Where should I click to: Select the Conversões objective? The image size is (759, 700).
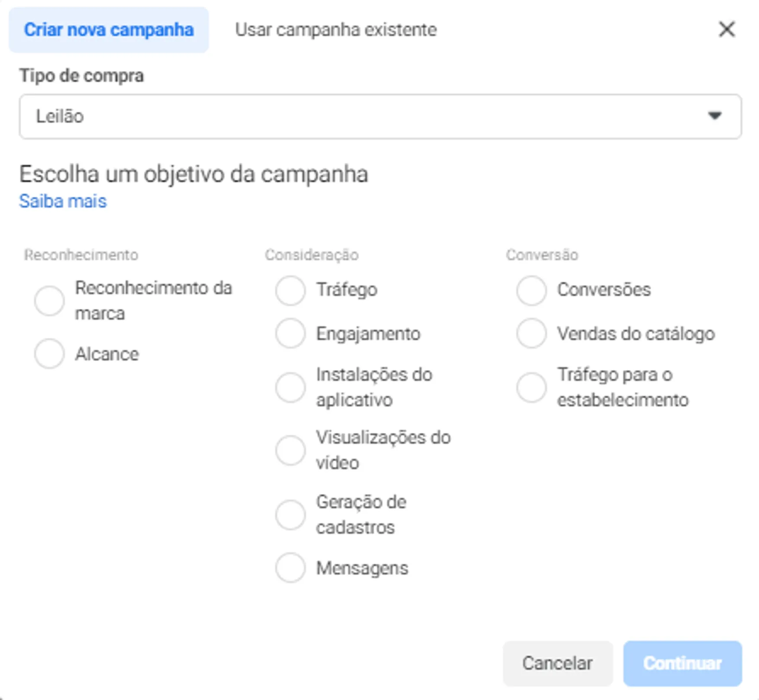[x=531, y=290]
